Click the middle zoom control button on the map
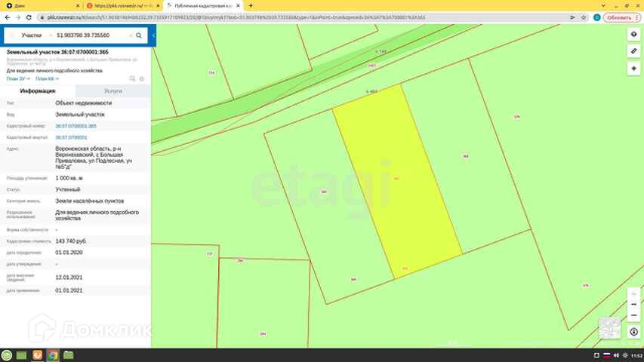 point(633,305)
